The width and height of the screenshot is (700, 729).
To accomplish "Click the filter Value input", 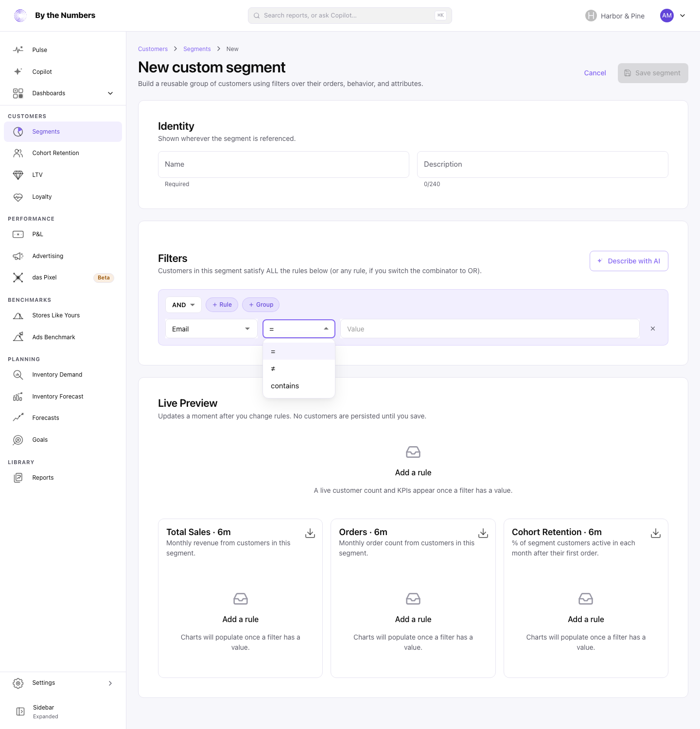I will tap(490, 329).
